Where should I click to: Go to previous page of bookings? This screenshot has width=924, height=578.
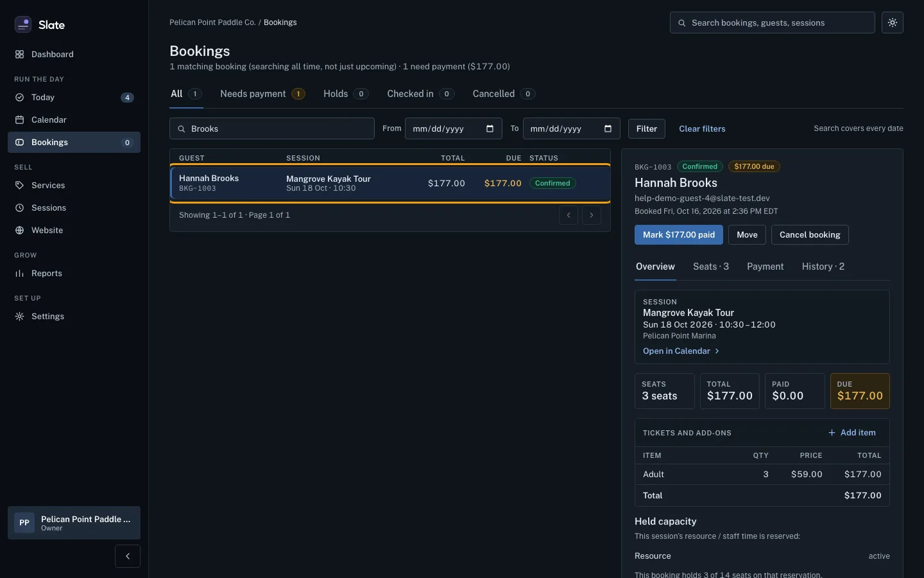[x=569, y=215]
